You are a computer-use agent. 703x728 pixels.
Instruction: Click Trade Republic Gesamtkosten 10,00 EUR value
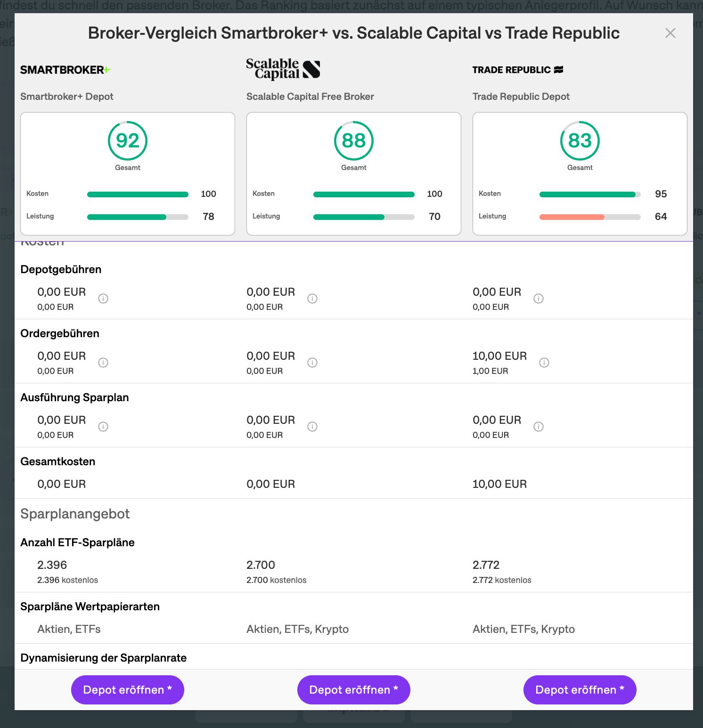point(499,484)
